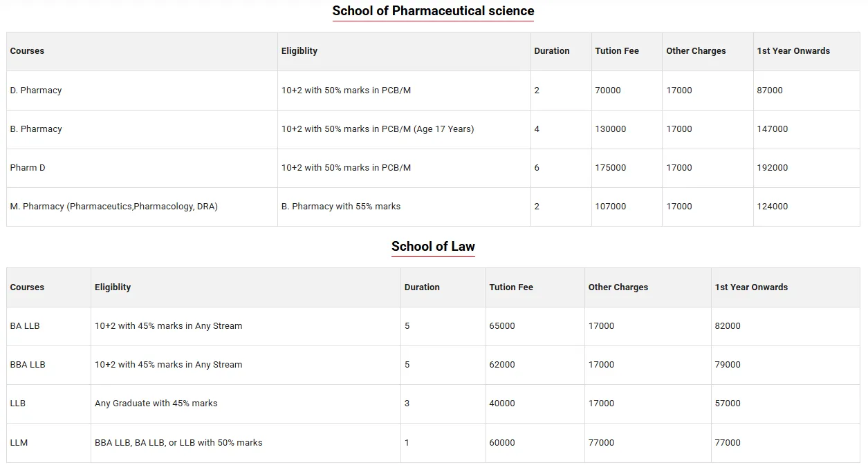Select the B. Pharmacy course name
868x465 pixels.
36,129
